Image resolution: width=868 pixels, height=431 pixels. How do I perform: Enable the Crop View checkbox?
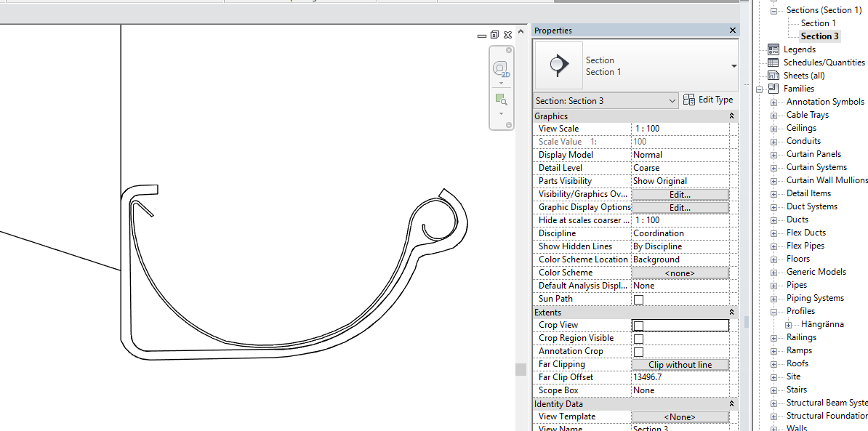point(637,325)
